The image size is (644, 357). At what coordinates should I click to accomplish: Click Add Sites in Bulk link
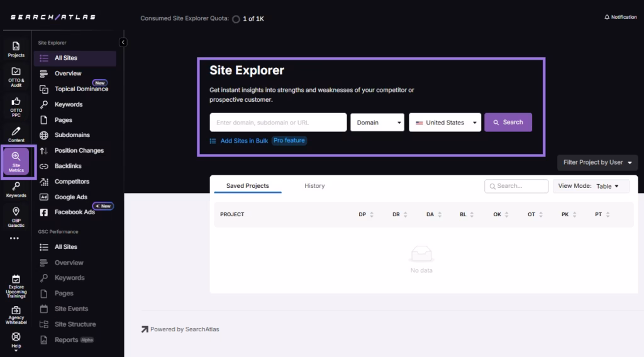coord(244,141)
